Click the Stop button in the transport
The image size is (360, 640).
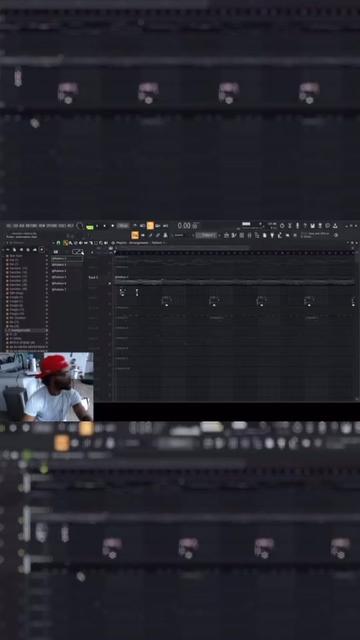pos(104,226)
